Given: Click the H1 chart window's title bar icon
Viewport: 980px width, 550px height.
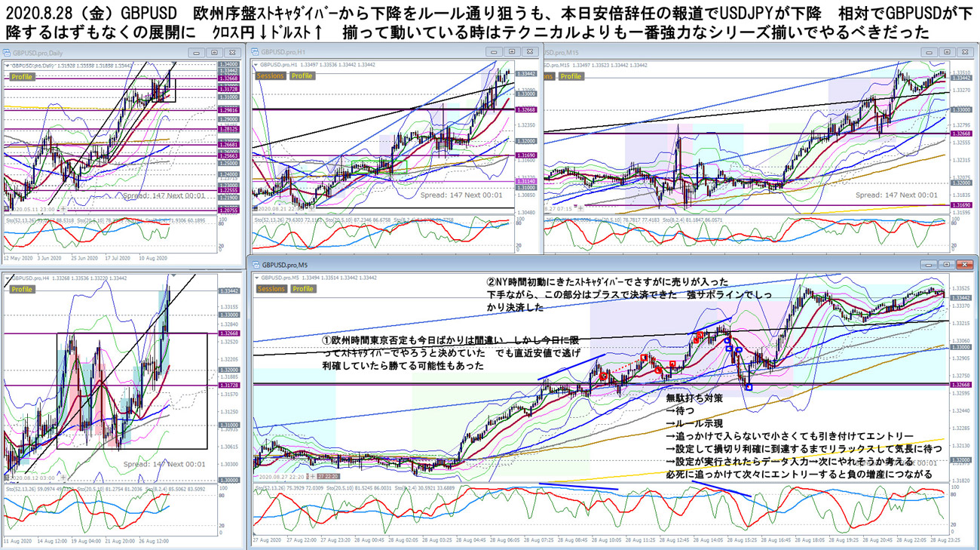Looking at the screenshot, I should click(x=254, y=53).
